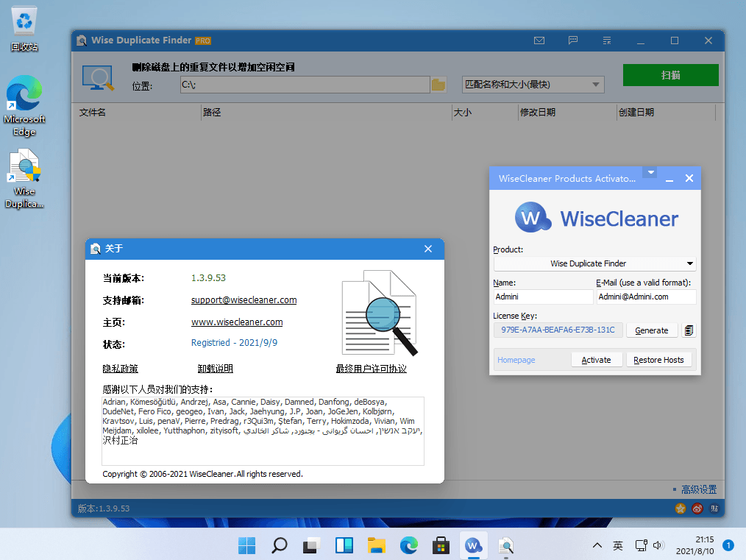Click the Tieba icon in status bar
Viewport: 746px width, 560px height.
click(714, 508)
